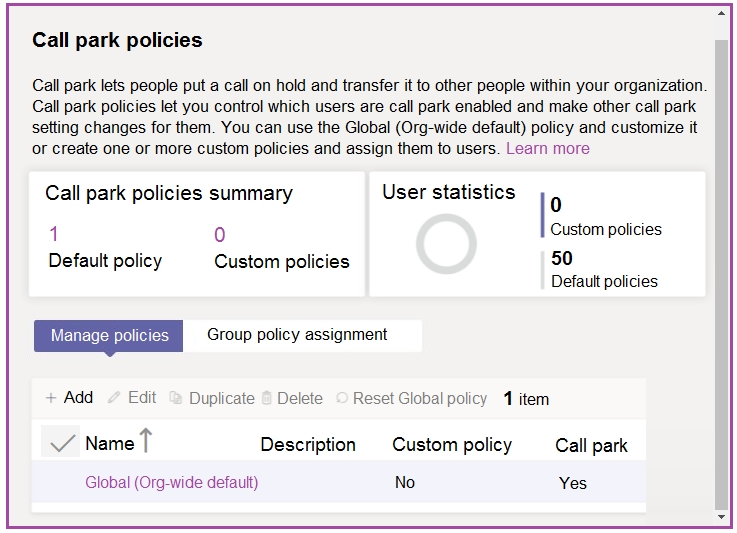
Task: Click the pencil Edit icon
Action: (114, 398)
